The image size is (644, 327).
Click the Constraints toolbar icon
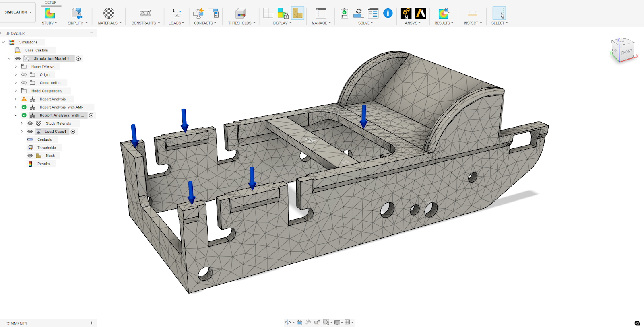point(145,13)
